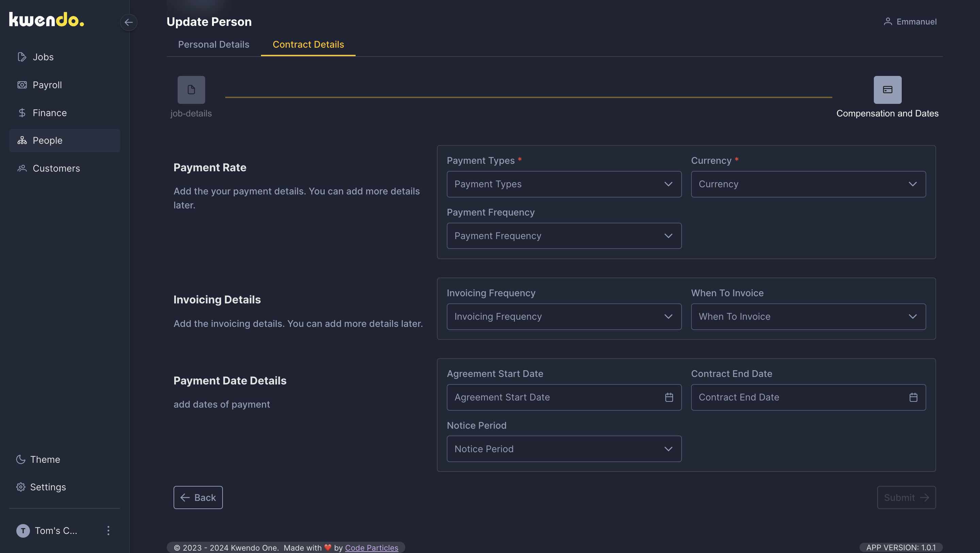
Task: Click the heart icon in footer
Action: [328, 548]
